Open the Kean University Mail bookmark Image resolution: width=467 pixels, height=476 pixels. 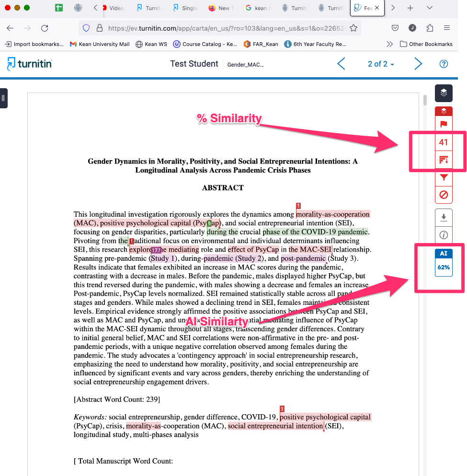pos(100,44)
